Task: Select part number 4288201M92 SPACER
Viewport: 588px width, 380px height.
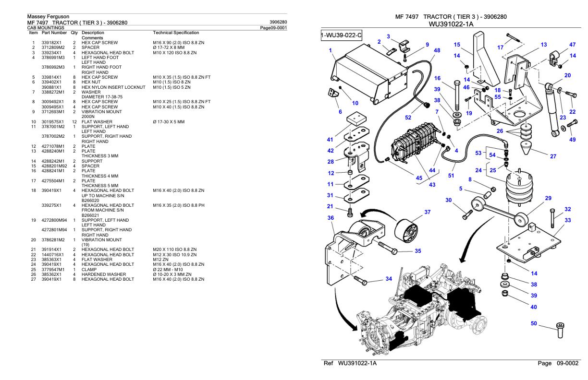Action: pos(55,166)
